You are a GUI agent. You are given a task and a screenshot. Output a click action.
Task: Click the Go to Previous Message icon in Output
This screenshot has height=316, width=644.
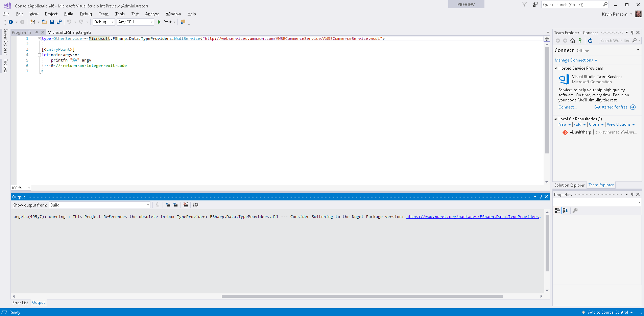pyautogui.click(x=168, y=205)
